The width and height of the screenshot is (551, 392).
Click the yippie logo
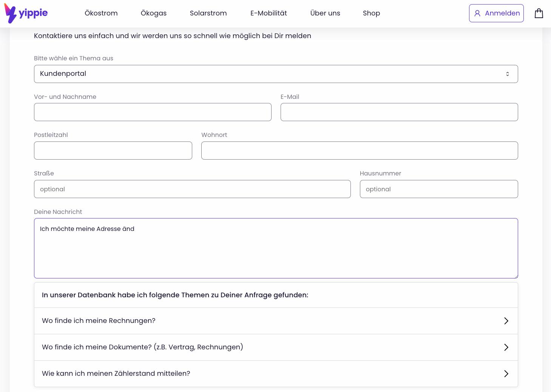pos(26,13)
